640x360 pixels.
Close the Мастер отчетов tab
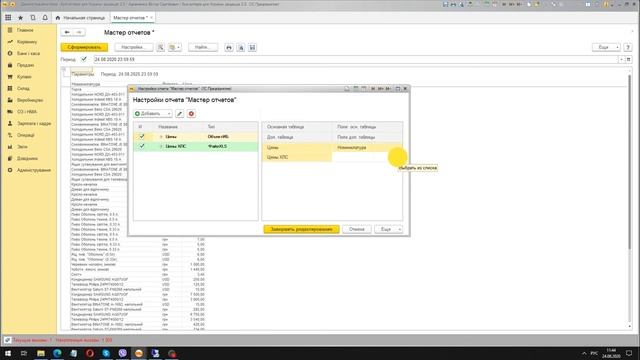151,18
